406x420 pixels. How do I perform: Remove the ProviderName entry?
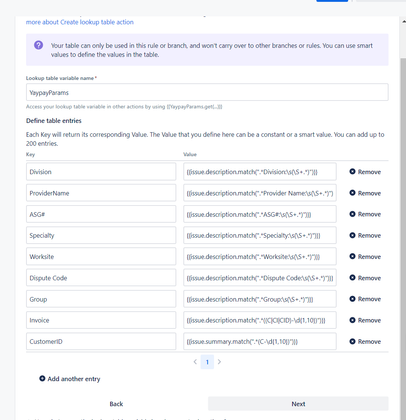[365, 193]
